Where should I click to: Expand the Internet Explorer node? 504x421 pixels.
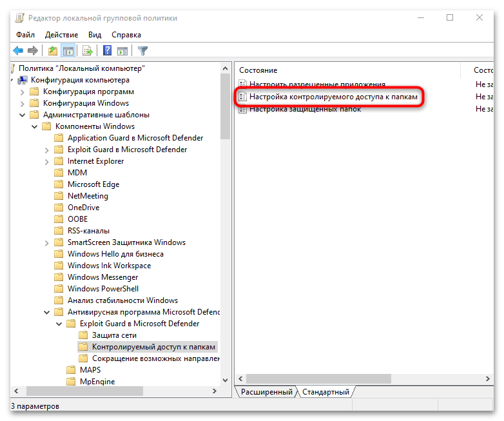click(x=46, y=162)
